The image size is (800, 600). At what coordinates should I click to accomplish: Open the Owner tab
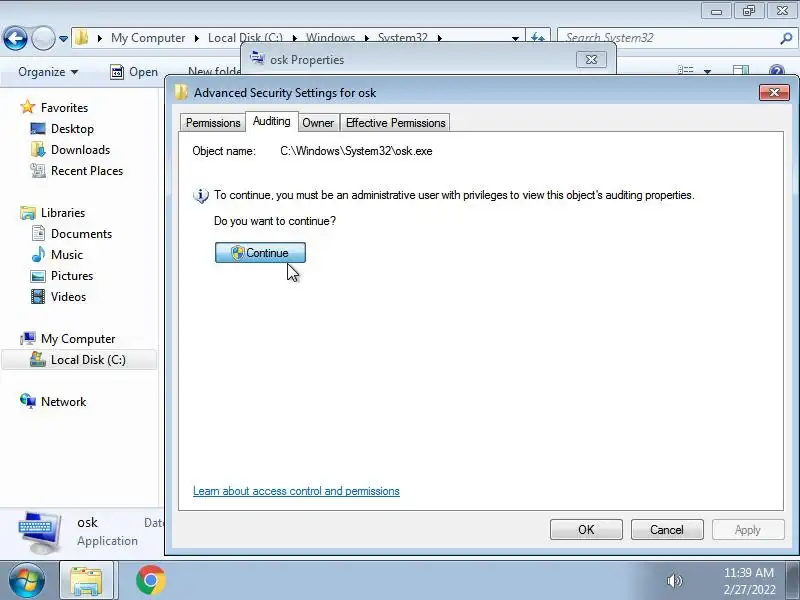pos(318,123)
